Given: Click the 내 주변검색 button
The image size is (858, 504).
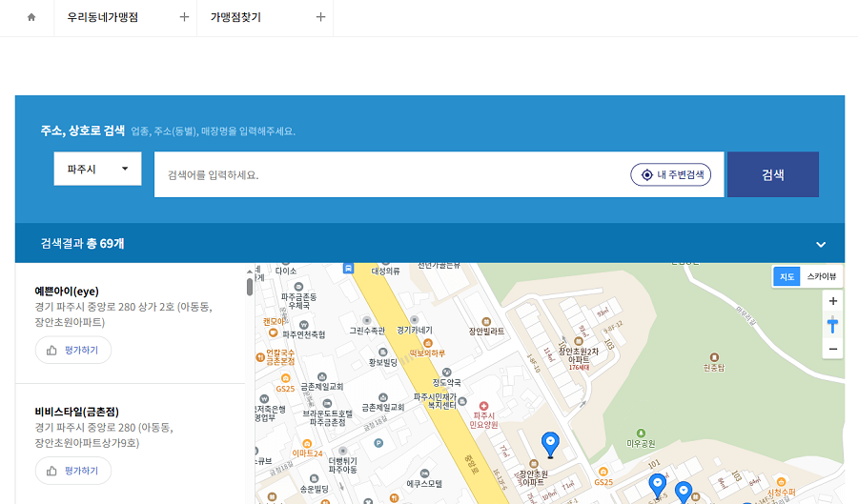Looking at the screenshot, I should coord(671,175).
